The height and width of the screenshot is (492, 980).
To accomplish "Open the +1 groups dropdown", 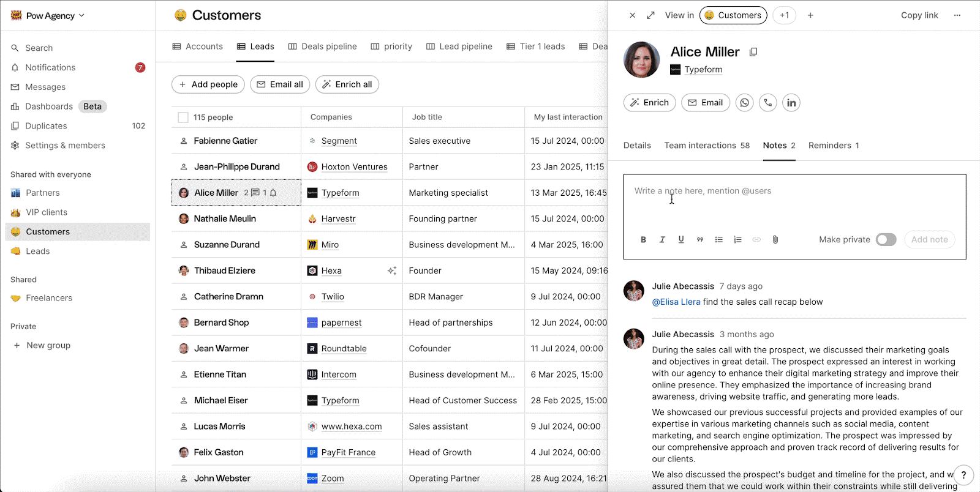I will pos(785,15).
